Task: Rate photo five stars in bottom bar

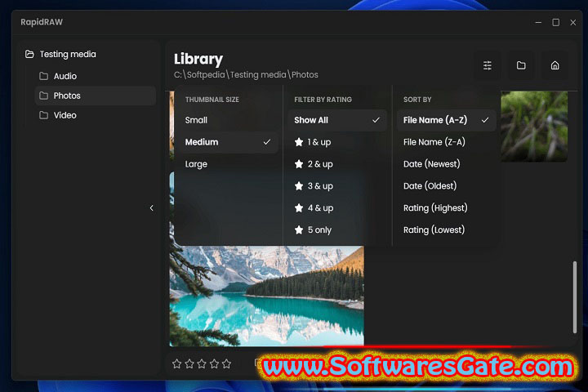Action: [x=226, y=363]
